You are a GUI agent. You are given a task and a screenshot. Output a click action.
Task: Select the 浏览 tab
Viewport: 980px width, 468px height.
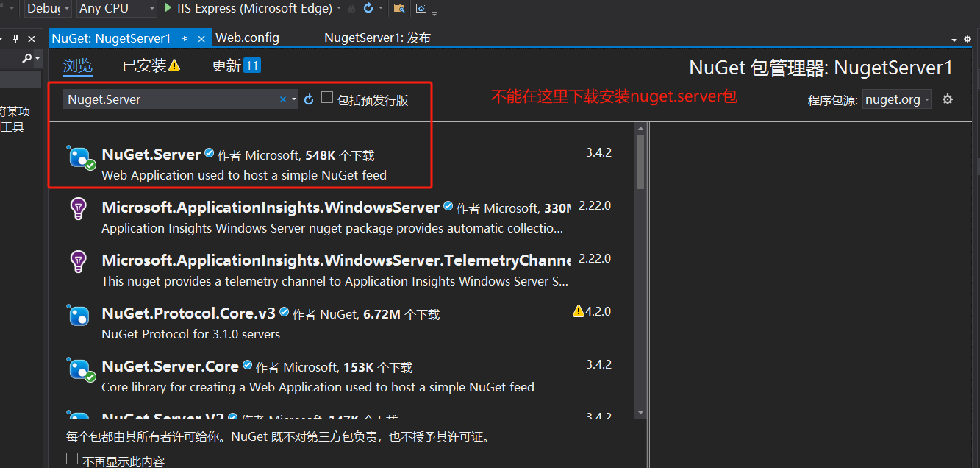click(78, 65)
